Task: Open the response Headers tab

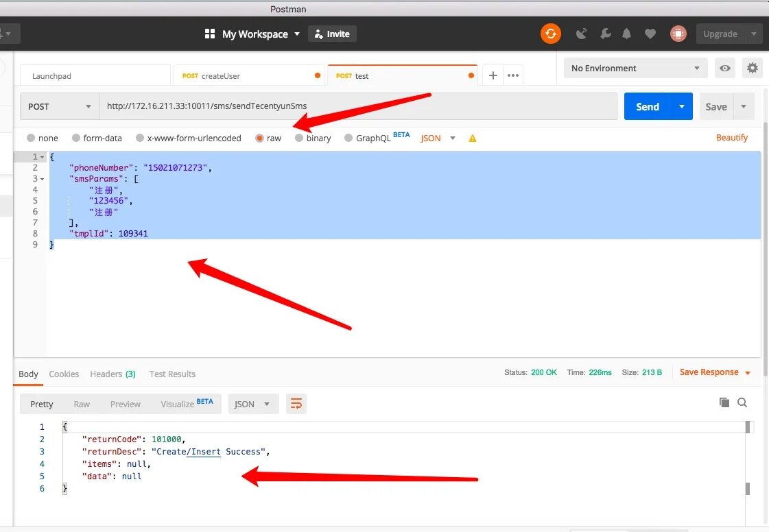Action: [113, 374]
